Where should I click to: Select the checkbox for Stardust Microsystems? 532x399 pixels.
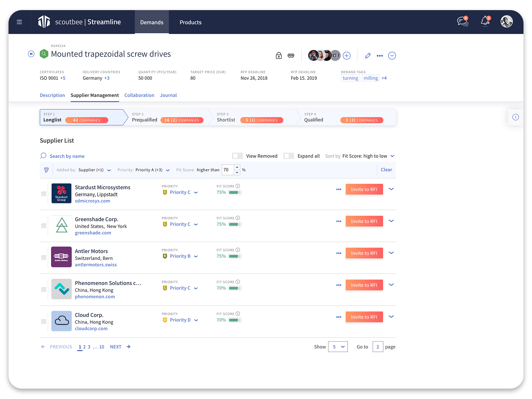pos(43,194)
